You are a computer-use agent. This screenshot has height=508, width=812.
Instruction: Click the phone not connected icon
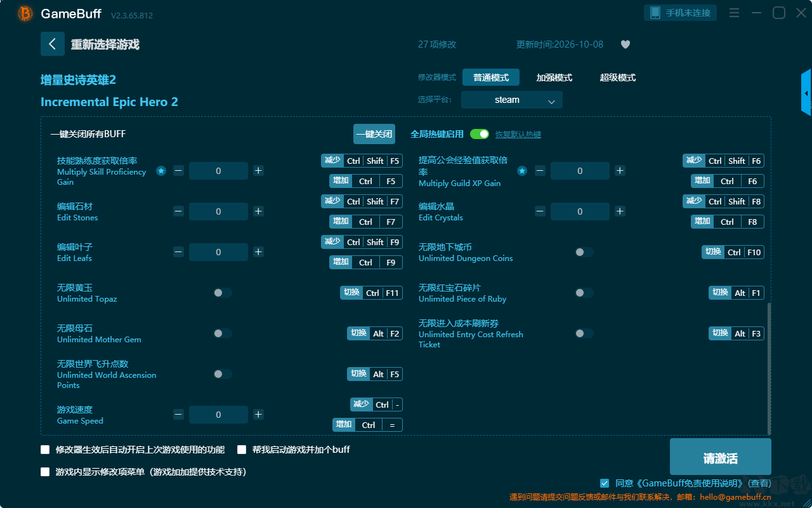pos(655,13)
